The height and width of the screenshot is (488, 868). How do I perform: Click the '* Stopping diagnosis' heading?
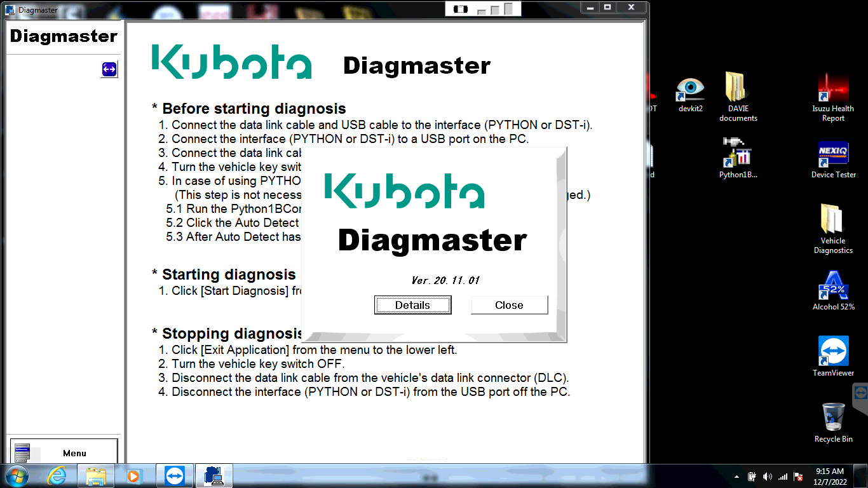pos(227,334)
